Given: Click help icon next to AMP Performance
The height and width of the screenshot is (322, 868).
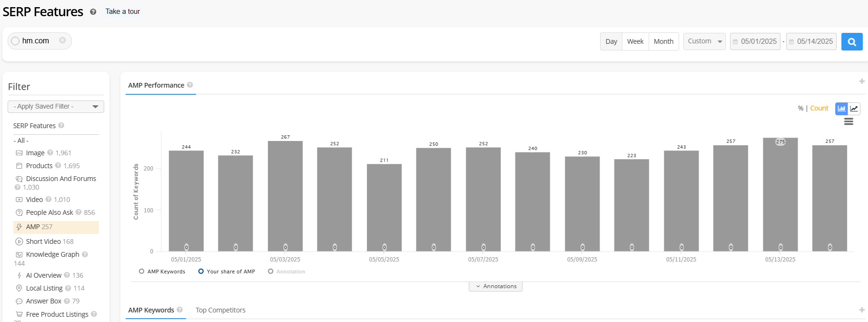Looking at the screenshot, I should coord(190,85).
